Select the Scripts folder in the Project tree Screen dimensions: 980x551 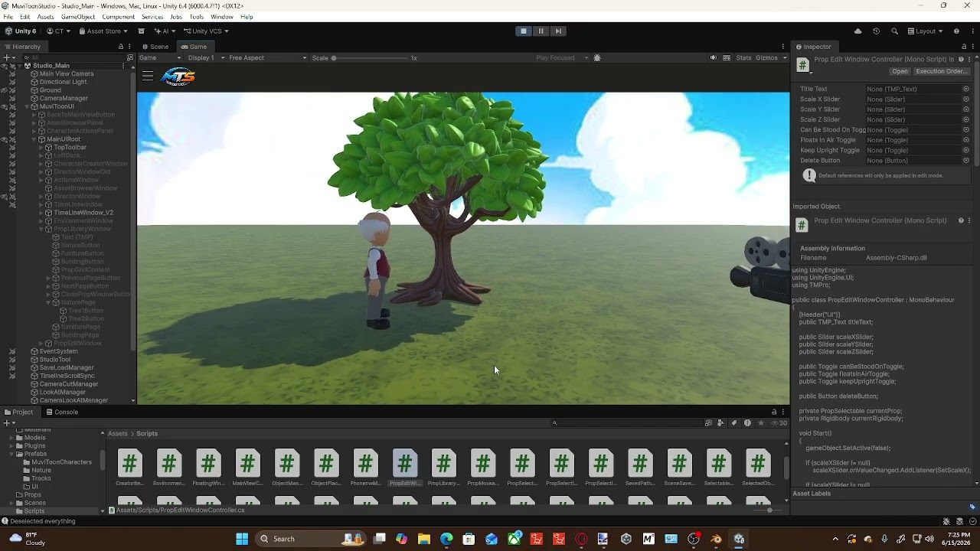click(x=34, y=511)
